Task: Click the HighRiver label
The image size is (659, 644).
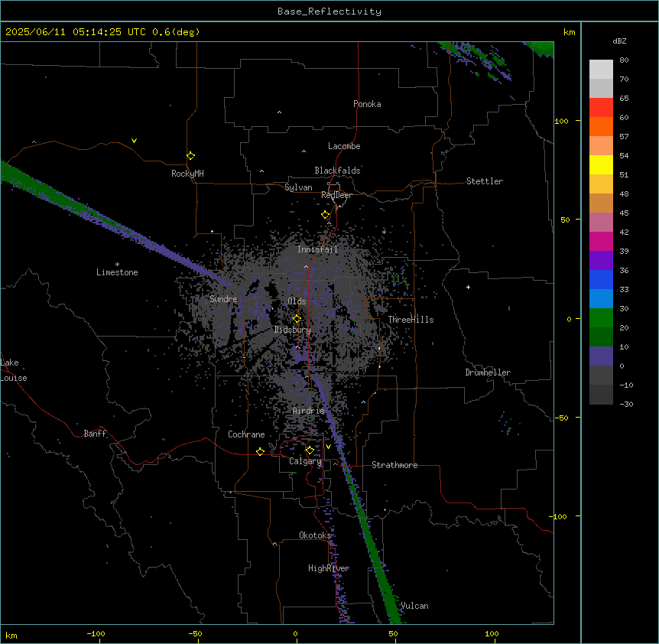Action: 329,568
